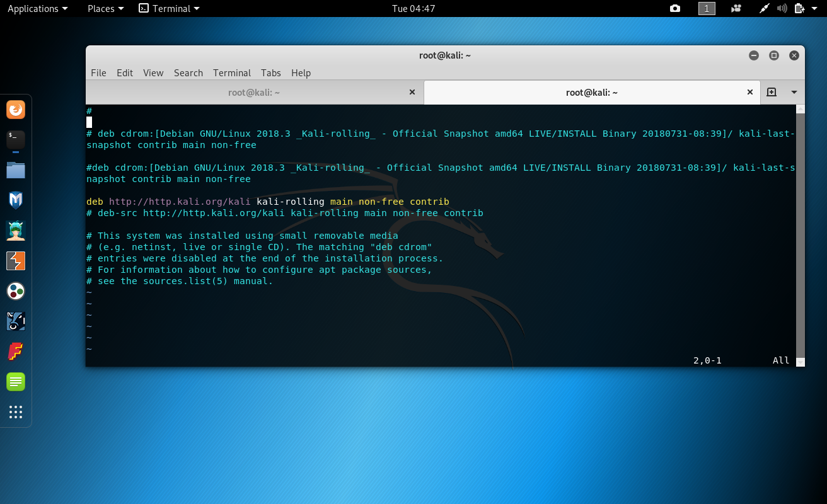Click the terminal window title root@kali: ~
Image resolution: width=827 pixels, height=504 pixels.
coord(445,55)
